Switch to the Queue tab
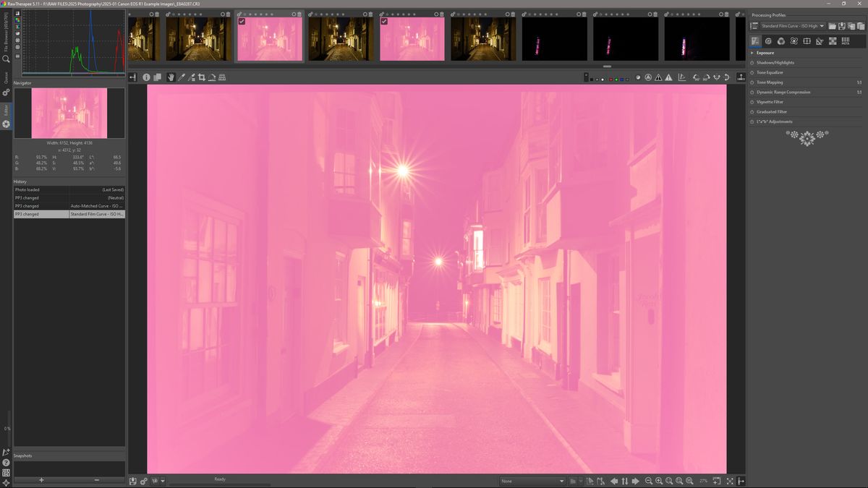The height and width of the screenshot is (488, 868). (6, 77)
